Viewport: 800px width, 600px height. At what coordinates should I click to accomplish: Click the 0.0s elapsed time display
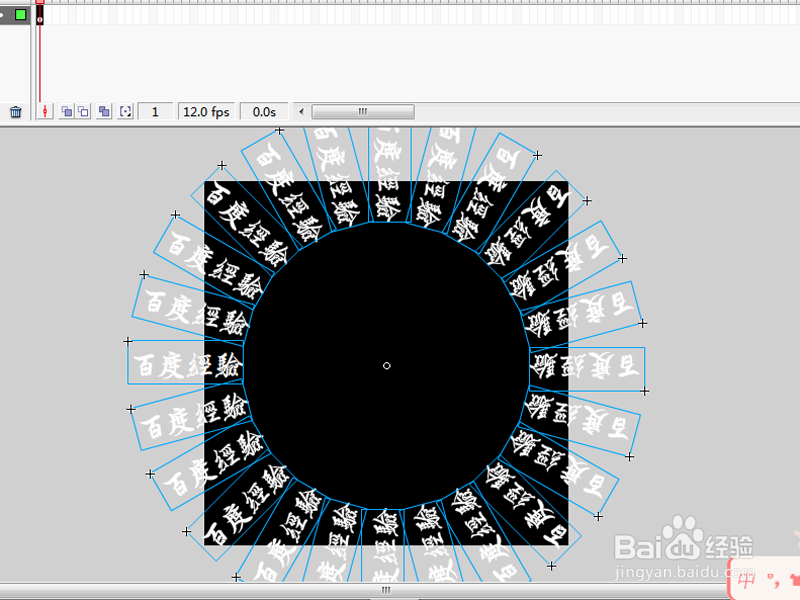tap(264, 112)
